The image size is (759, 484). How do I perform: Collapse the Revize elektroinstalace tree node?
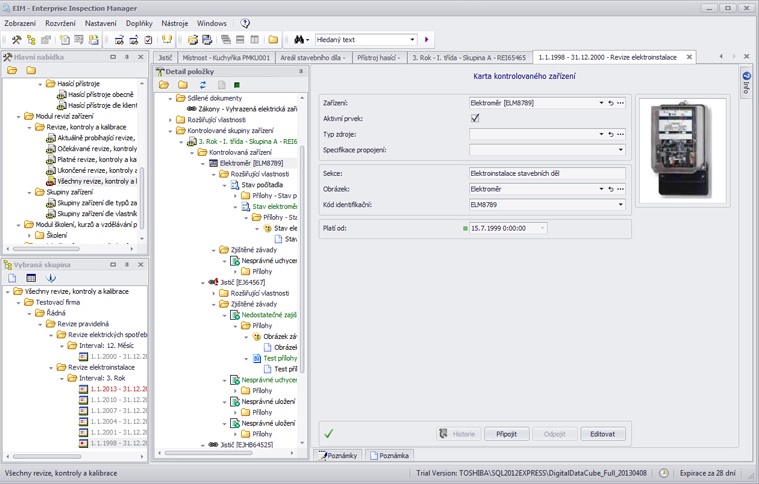(x=52, y=367)
